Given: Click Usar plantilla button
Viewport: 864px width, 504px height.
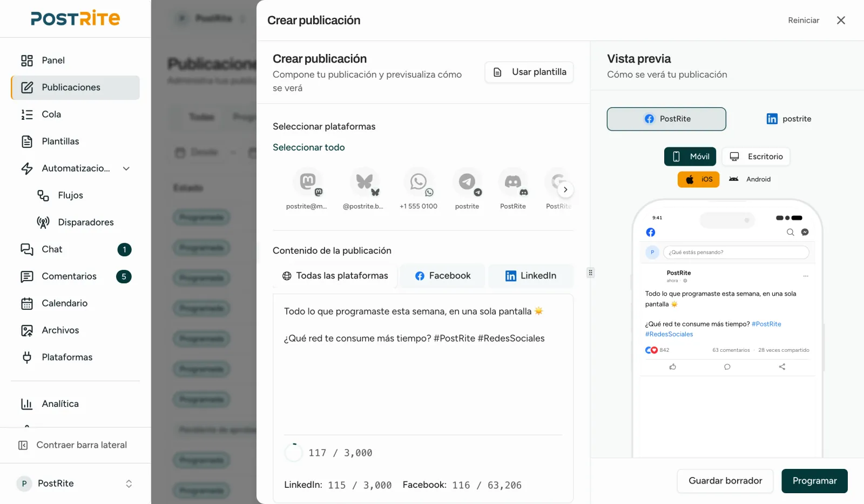Looking at the screenshot, I should [x=529, y=72].
